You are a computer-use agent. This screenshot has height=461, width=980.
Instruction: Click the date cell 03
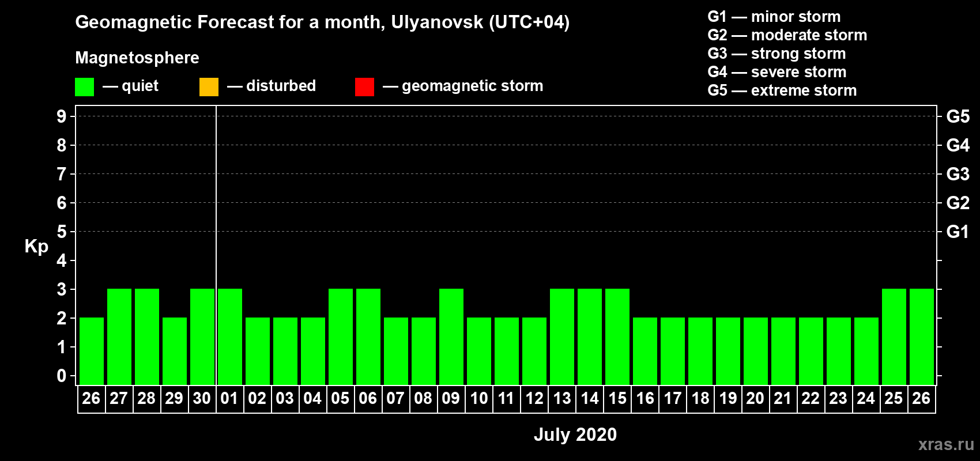285,399
